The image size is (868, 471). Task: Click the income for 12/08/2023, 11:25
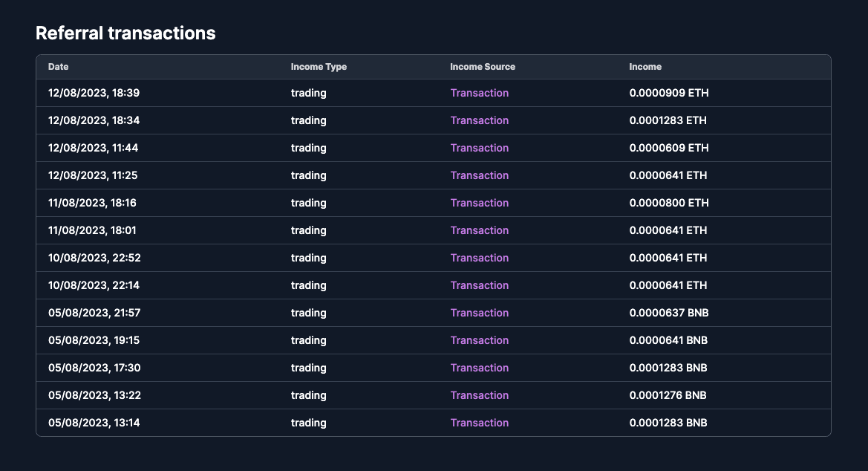(x=668, y=175)
